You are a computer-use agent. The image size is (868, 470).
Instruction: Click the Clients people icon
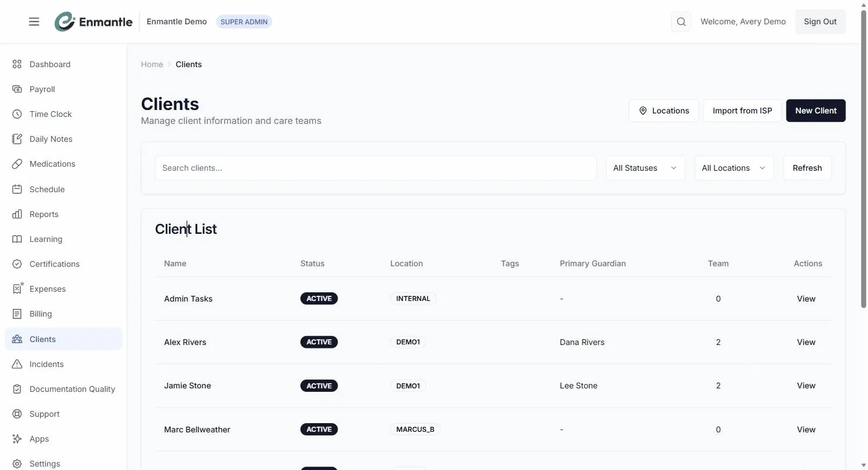tap(17, 339)
